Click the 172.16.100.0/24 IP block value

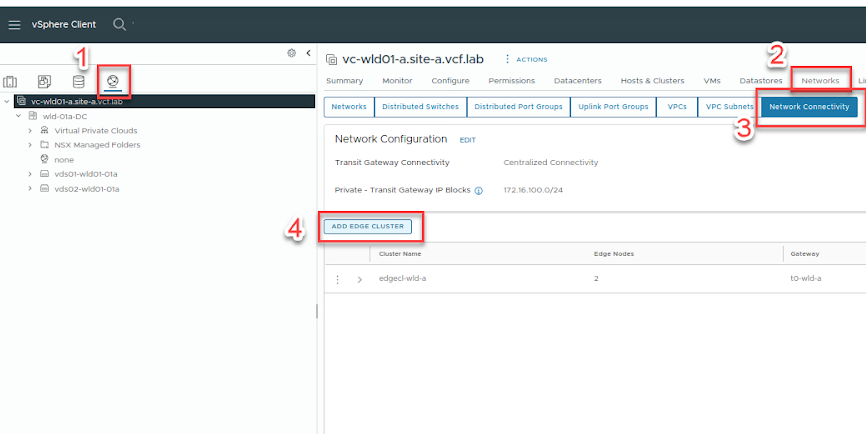pos(533,190)
